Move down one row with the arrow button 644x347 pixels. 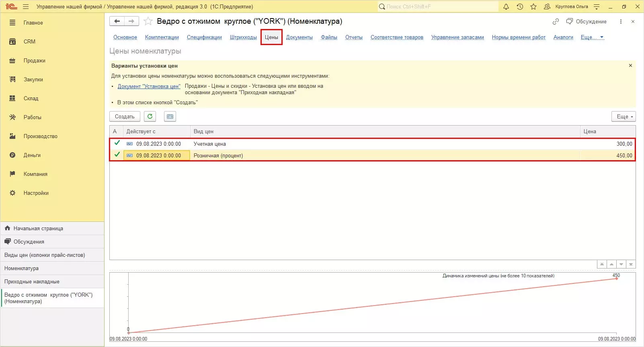coord(621,264)
